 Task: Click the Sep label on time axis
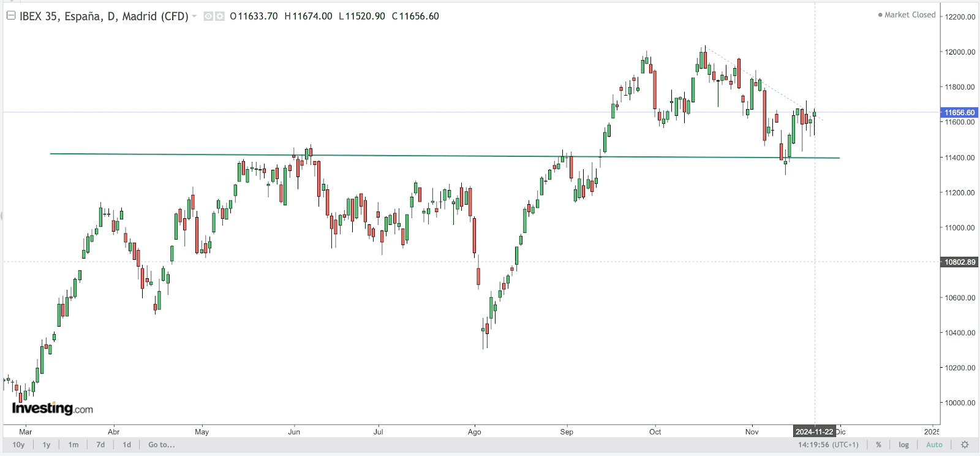[x=567, y=432]
